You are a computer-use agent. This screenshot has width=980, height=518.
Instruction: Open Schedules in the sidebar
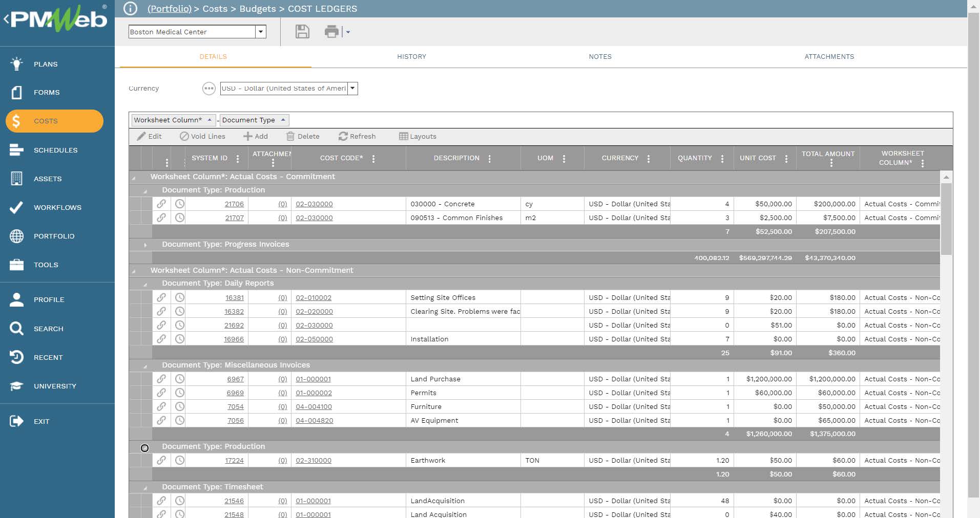click(55, 150)
